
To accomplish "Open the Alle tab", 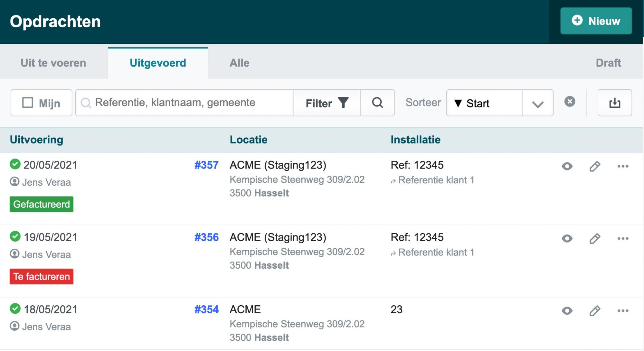I will point(239,63).
